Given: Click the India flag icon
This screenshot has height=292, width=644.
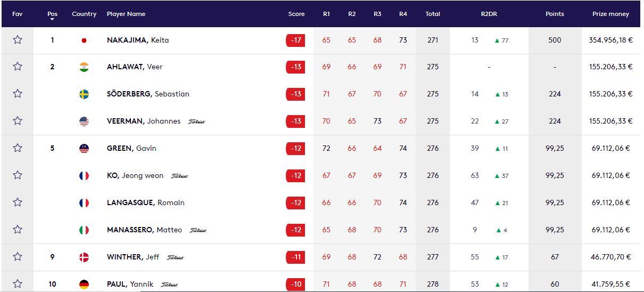Looking at the screenshot, I should tap(84, 67).
